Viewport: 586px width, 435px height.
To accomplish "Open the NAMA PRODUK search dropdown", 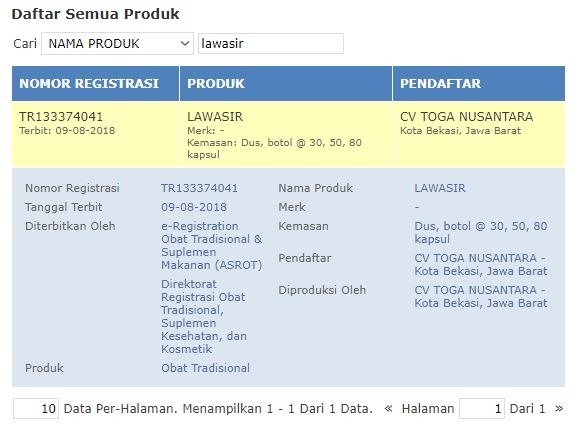I will (x=117, y=44).
